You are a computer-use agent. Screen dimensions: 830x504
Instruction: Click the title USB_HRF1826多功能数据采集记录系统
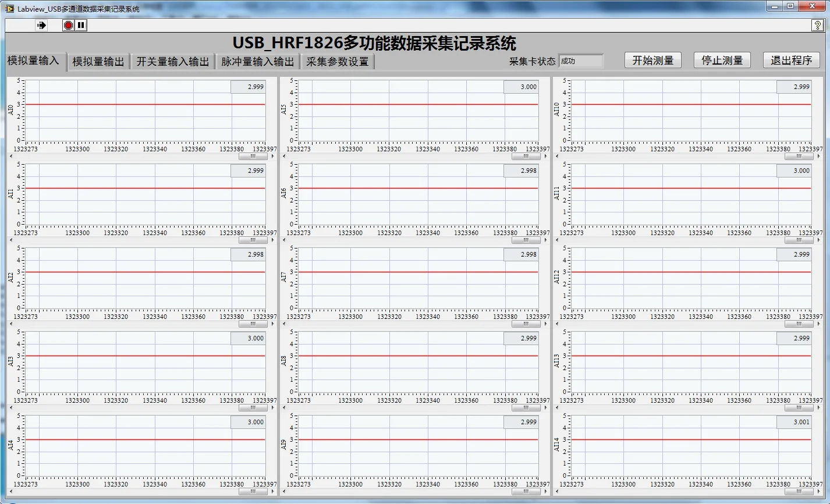374,43
